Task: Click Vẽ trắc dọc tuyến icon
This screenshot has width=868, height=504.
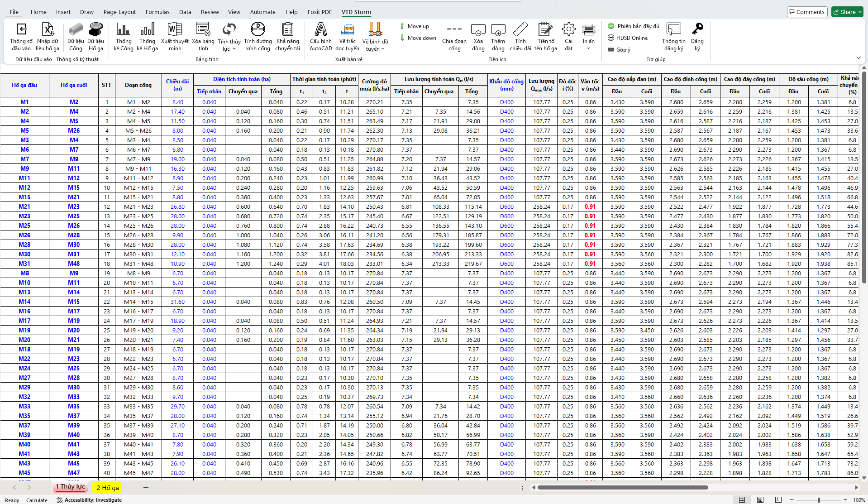Action: [347, 30]
